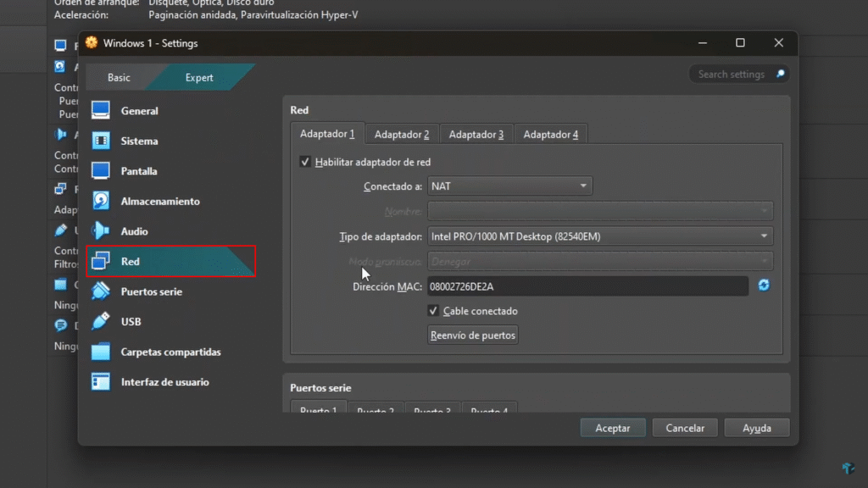Regenerate the MAC address with refresh icon
868x488 pixels.
point(764,286)
